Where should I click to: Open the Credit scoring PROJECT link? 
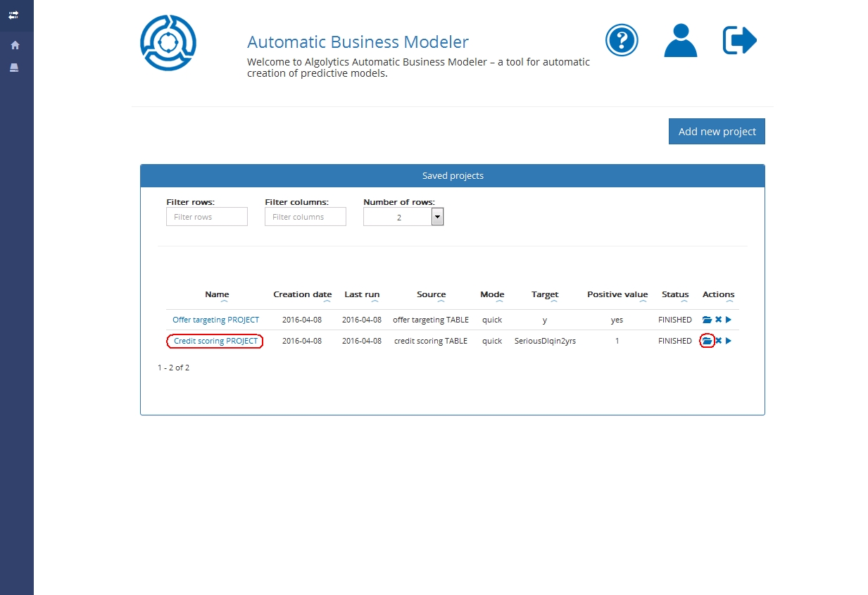215,341
